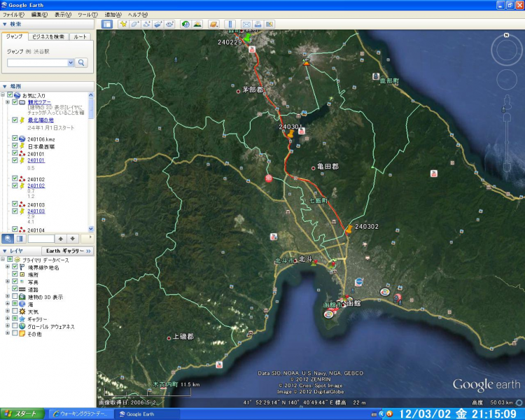The height and width of the screenshot is (420, 525).
Task: Move selected place up with arrow
Action: click(x=61, y=239)
